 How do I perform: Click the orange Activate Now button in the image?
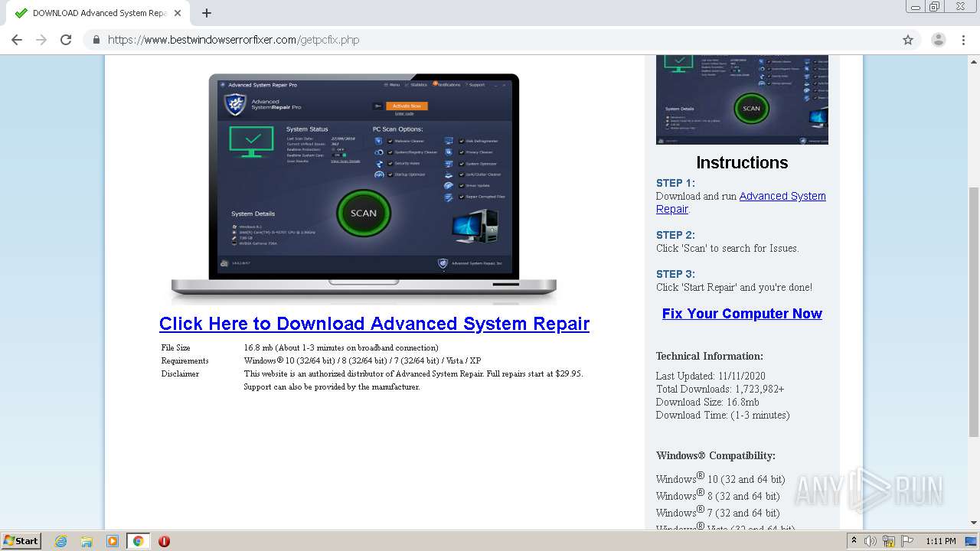[x=407, y=106]
